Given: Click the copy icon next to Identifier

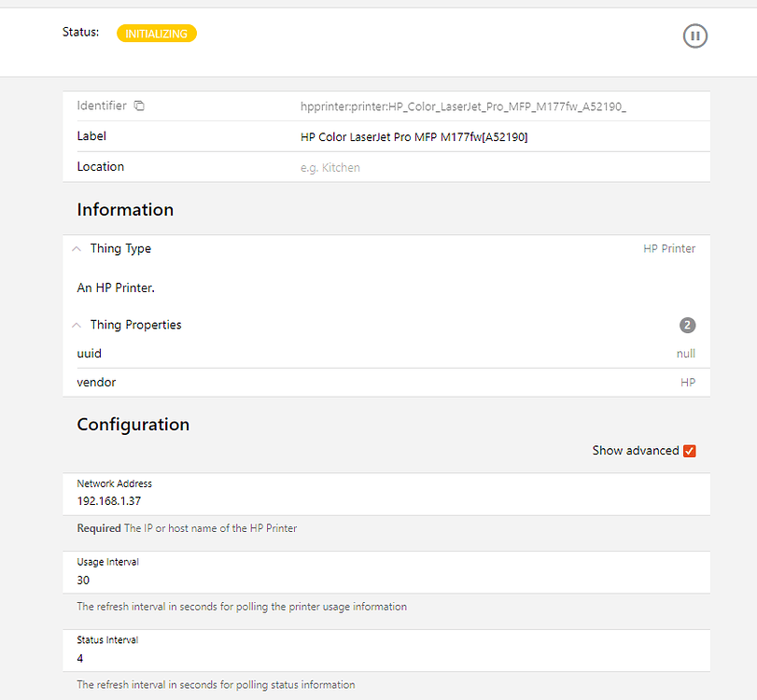Looking at the screenshot, I should 138,105.
